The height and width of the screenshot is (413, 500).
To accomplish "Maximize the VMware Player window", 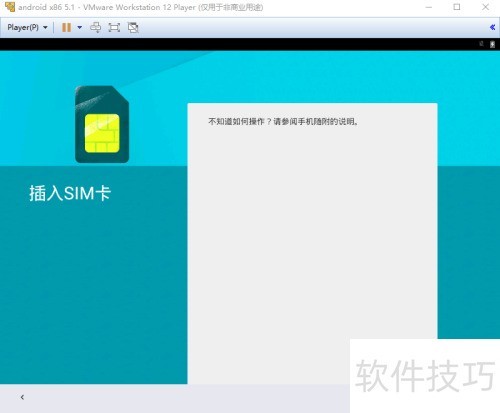I will click(457, 7).
